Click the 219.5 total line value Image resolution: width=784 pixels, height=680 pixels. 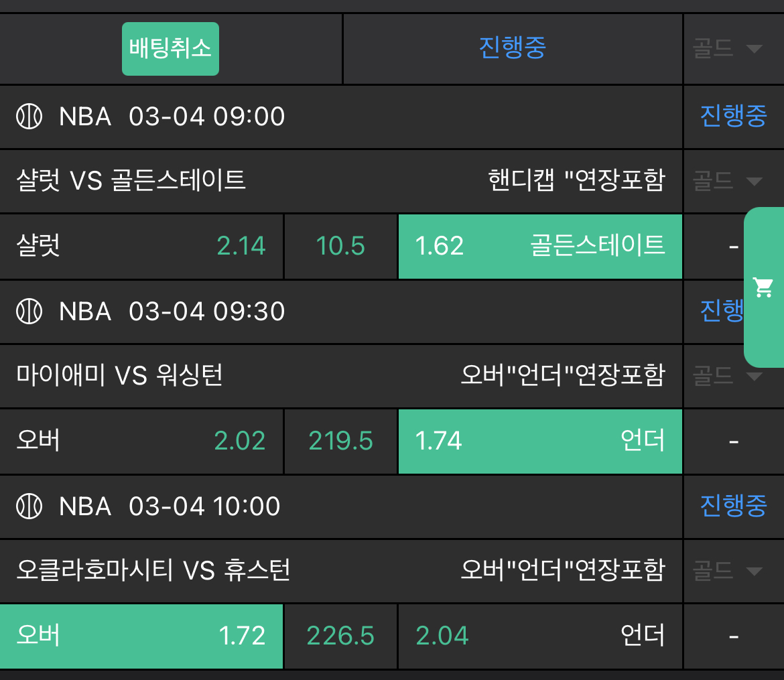click(340, 441)
